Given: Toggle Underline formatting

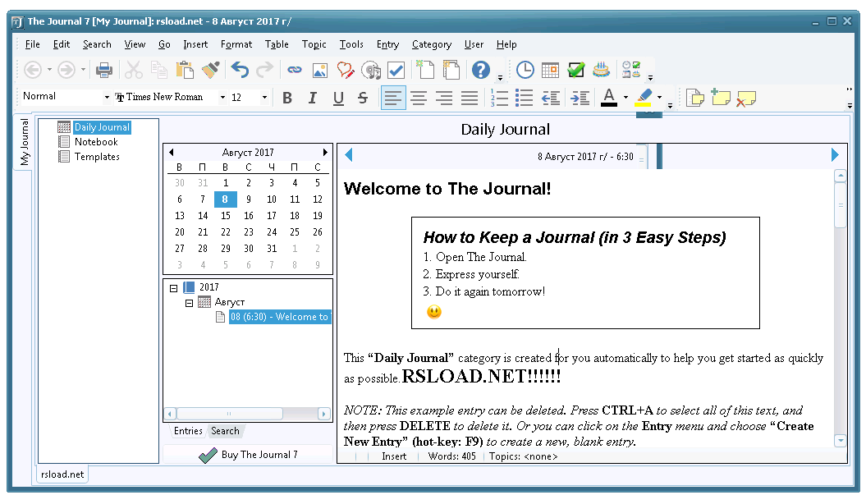Looking at the screenshot, I should (338, 99).
